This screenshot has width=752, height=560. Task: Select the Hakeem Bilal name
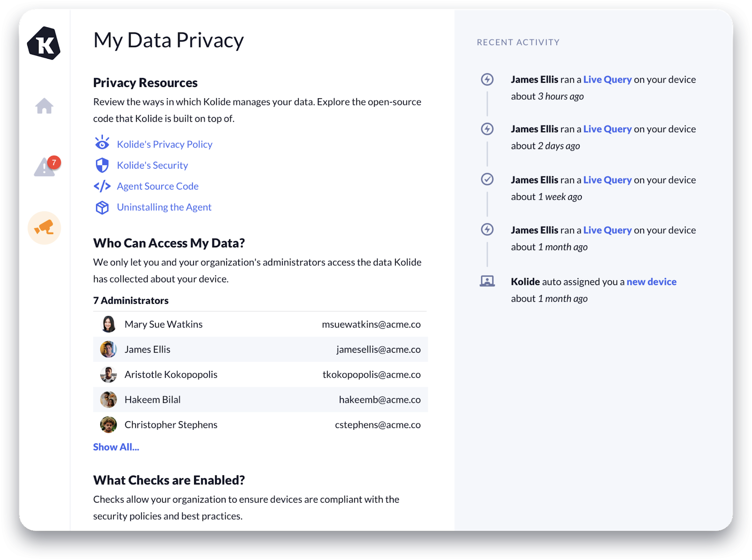152,400
